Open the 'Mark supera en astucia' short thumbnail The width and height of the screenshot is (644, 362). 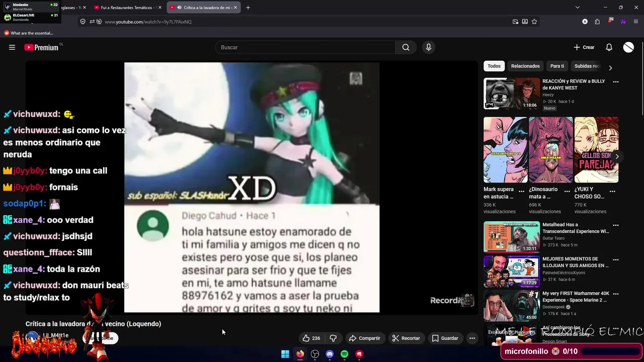pyautogui.click(x=506, y=150)
